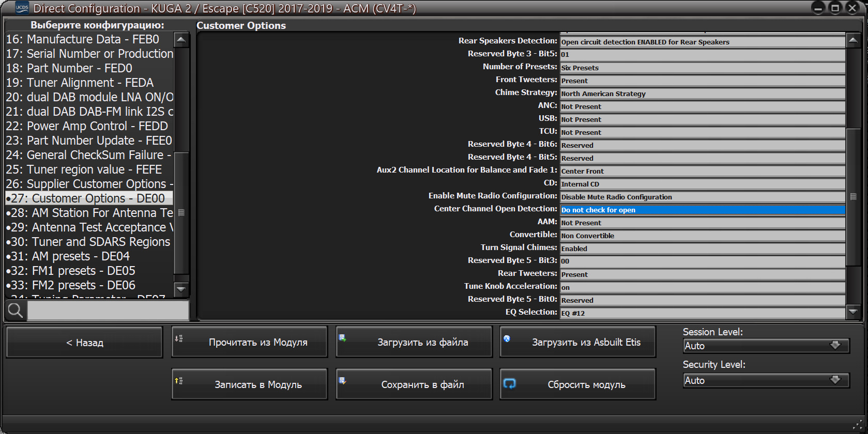The image size is (868, 434).
Task: Open the Session Level dropdown
Action: click(766, 346)
